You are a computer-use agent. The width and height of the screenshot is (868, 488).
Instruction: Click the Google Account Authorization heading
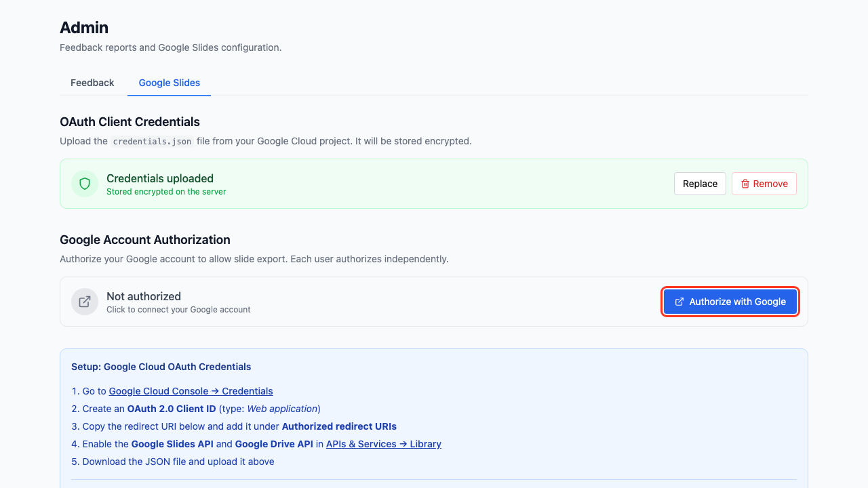tap(145, 240)
